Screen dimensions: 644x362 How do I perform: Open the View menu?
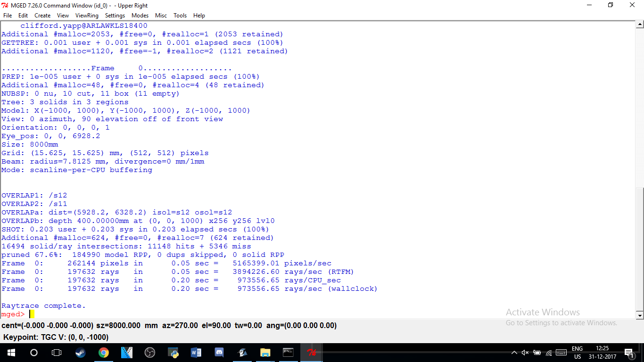pos(63,16)
